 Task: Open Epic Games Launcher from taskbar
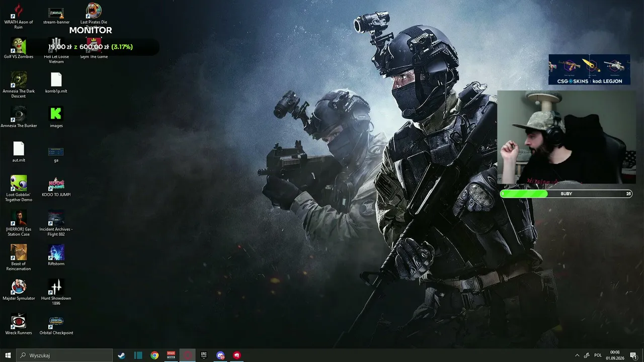pyautogui.click(x=204, y=355)
